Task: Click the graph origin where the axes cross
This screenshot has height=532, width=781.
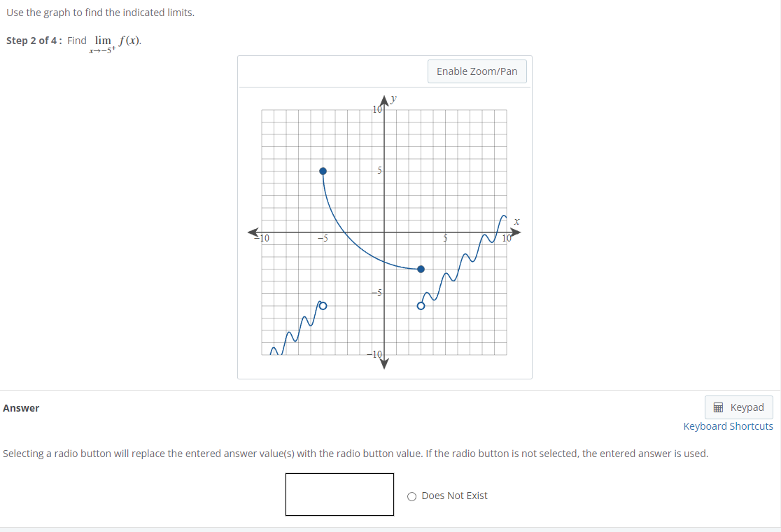Action: [384, 231]
